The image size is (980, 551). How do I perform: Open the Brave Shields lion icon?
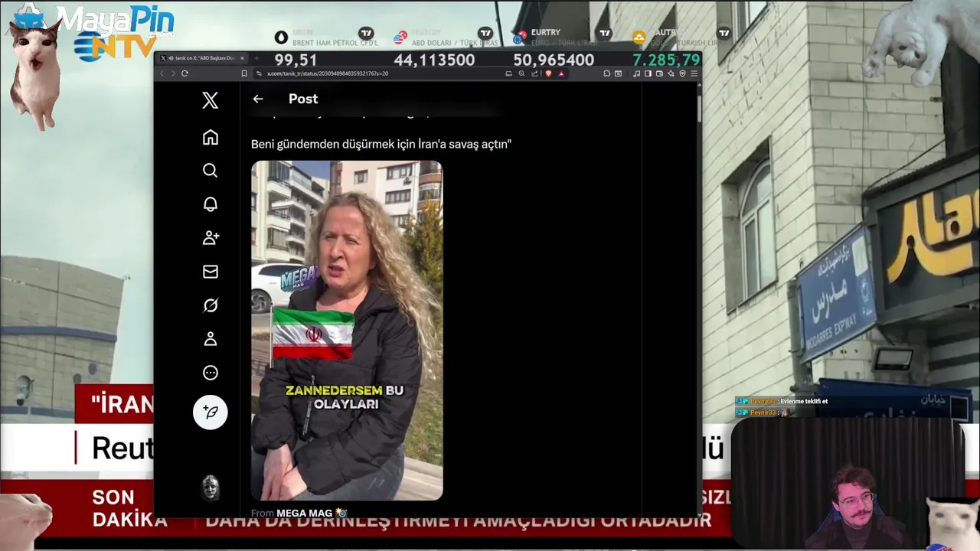point(548,73)
